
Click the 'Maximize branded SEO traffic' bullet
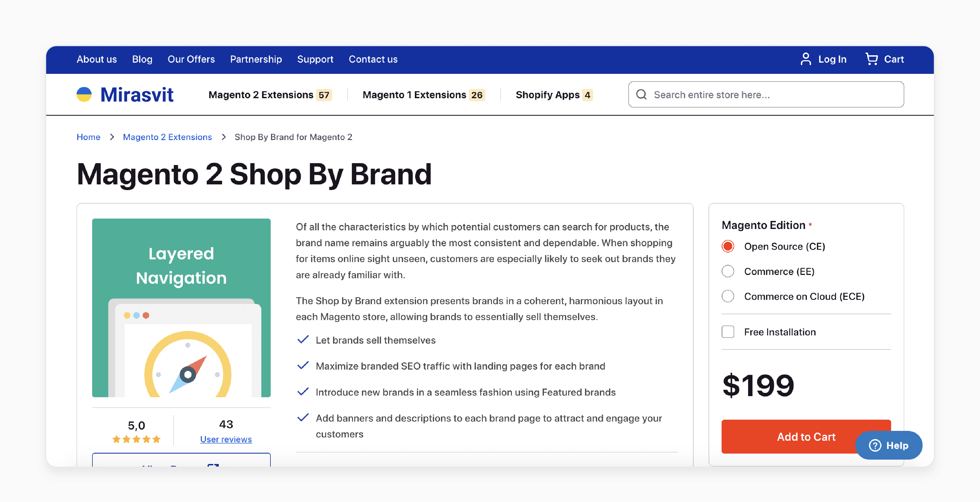(x=460, y=366)
